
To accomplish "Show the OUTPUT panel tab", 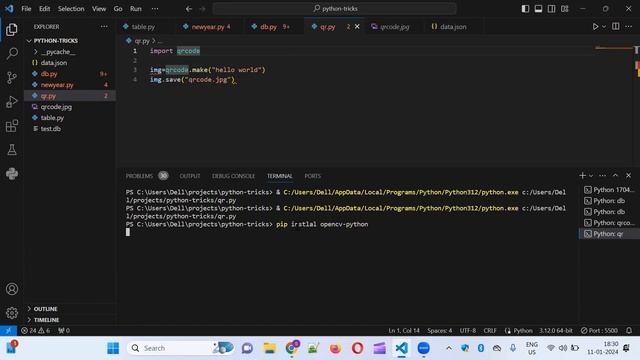I will pos(190,176).
